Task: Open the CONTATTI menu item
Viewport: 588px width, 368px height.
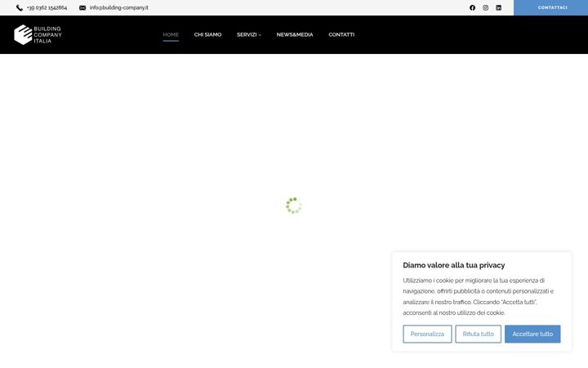Action: 341,34
